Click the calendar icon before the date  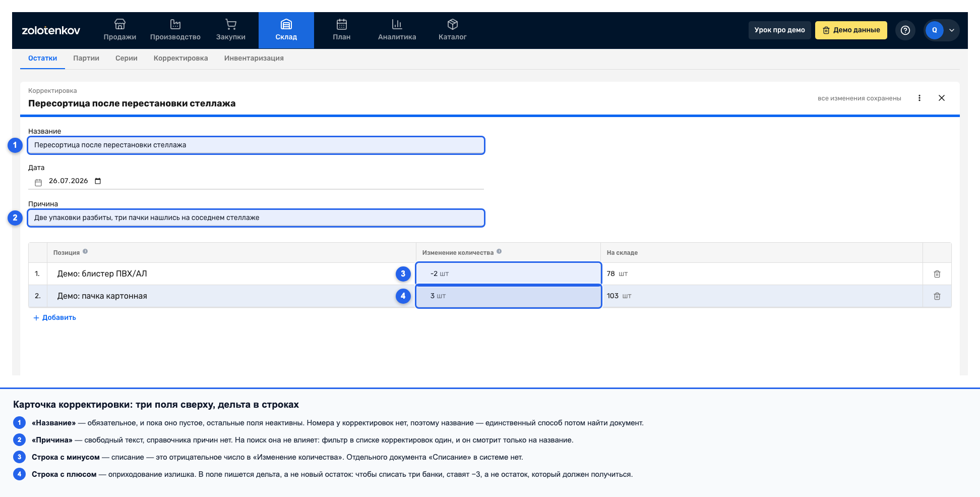tap(38, 182)
